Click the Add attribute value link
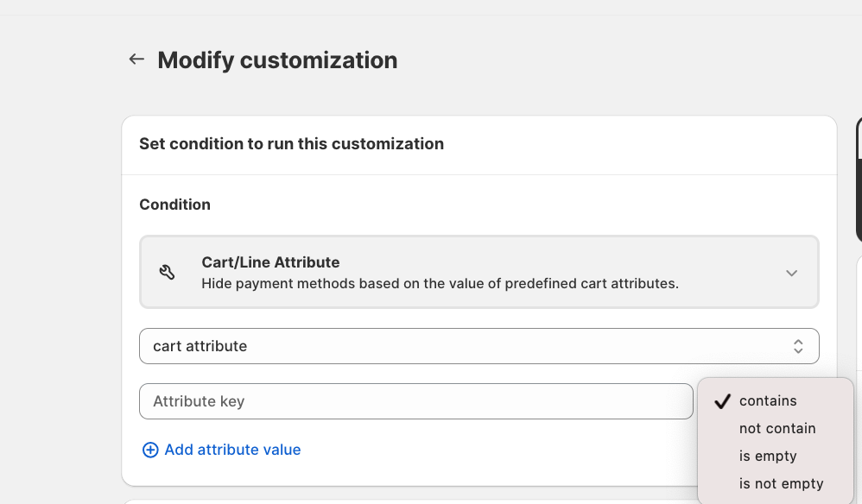The width and height of the screenshot is (862, 504). 232,450
